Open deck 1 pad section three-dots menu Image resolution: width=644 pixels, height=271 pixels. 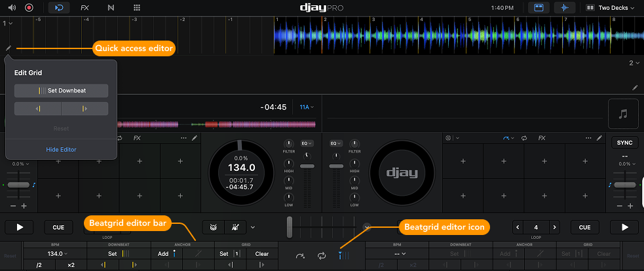183,138
